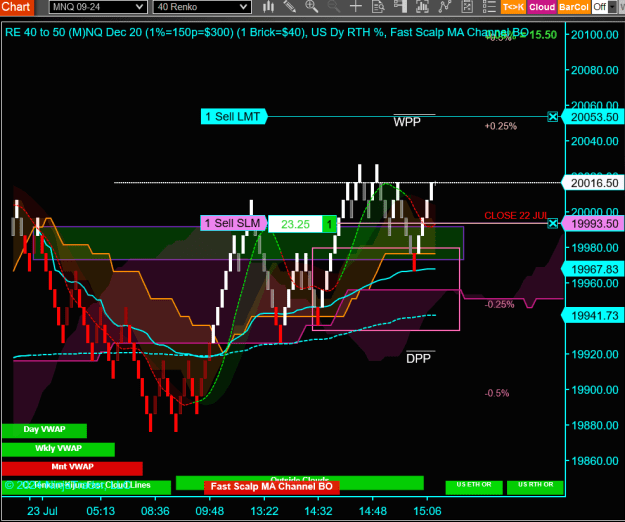Image resolution: width=625 pixels, height=522 pixels.
Task: Click the 19920.00 price axis label
Action: pos(594,354)
